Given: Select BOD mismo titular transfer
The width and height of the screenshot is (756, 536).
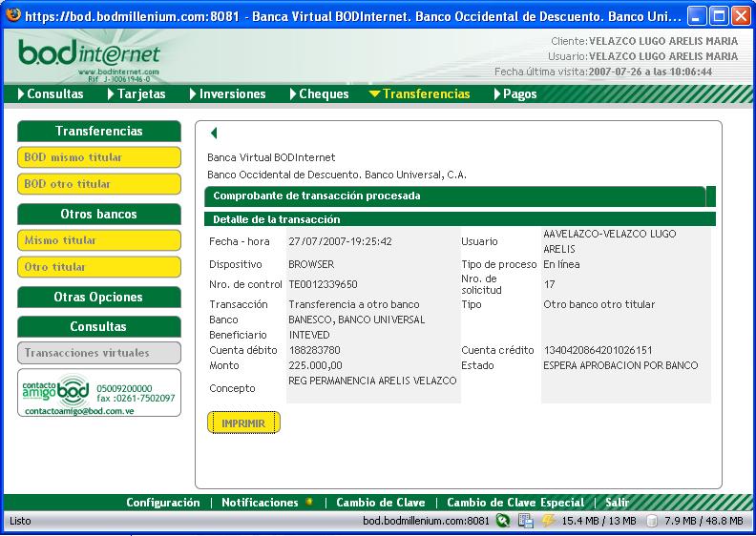Looking at the screenshot, I should coord(99,157).
